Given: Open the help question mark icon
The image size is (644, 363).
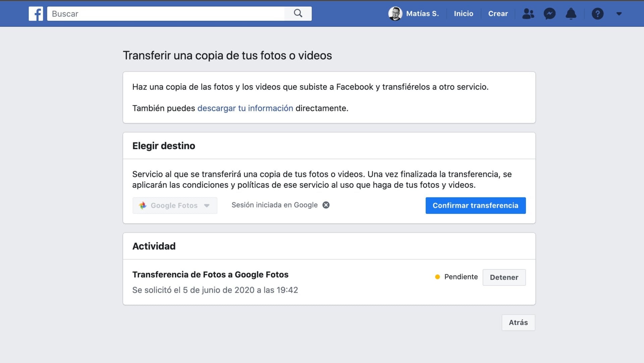Looking at the screenshot, I should 597,14.
